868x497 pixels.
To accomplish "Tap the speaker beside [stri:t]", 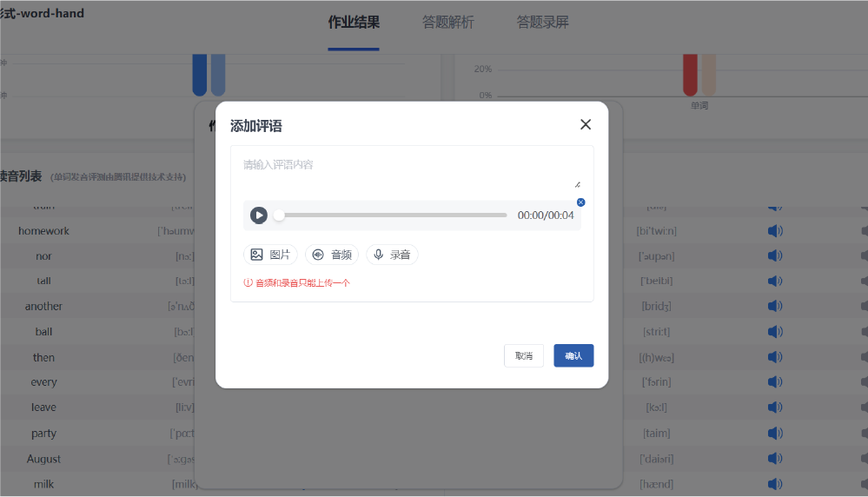I will (x=775, y=332).
